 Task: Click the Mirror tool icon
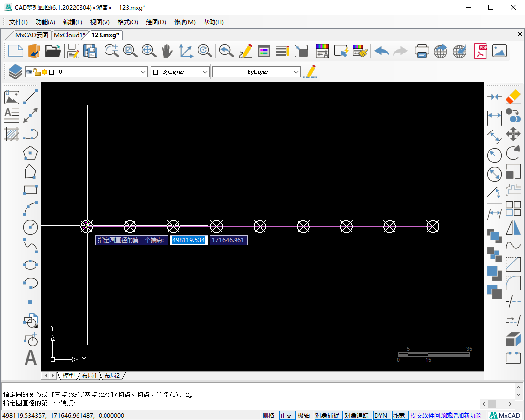(513, 227)
